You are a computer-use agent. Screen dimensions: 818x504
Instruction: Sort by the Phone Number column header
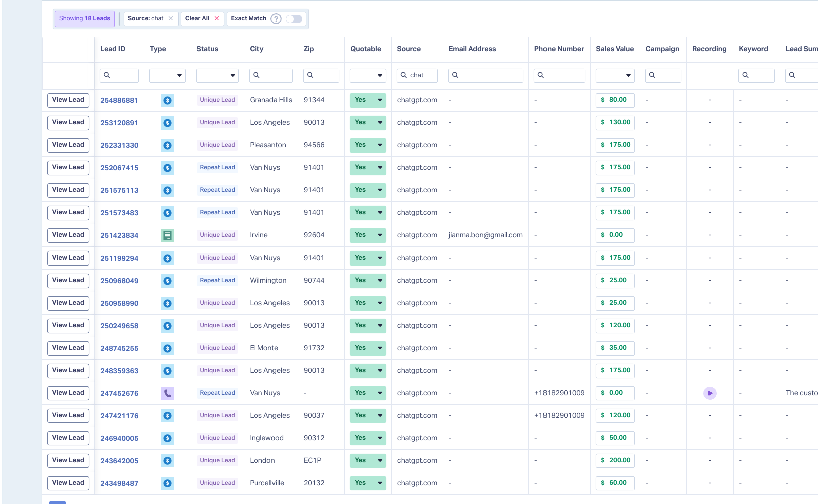click(x=559, y=49)
